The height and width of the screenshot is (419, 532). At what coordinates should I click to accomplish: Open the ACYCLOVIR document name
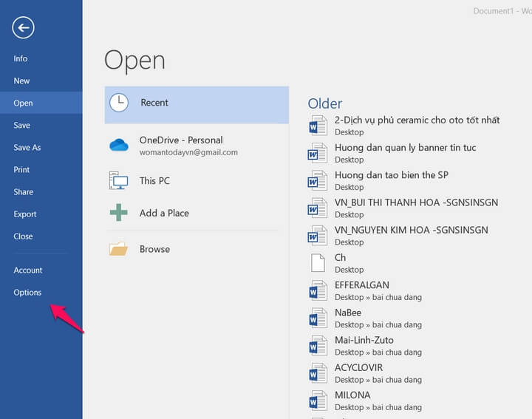coord(358,367)
